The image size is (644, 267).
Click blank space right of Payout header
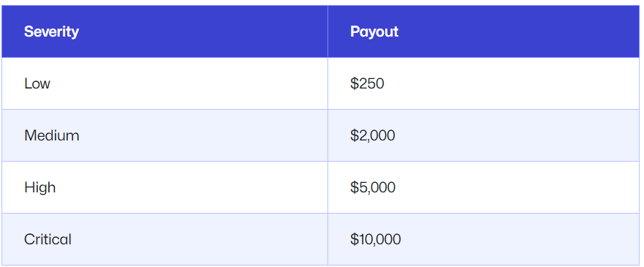pyautogui.click(x=520, y=31)
